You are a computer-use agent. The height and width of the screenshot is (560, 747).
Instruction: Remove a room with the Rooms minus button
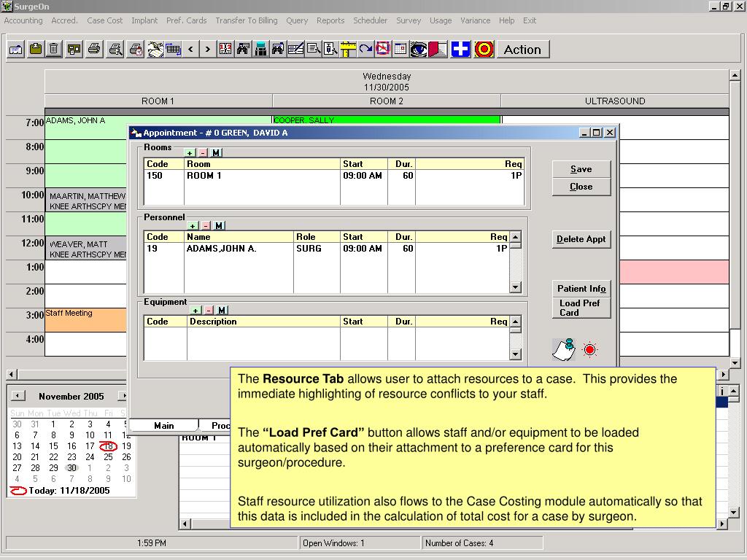(x=203, y=153)
